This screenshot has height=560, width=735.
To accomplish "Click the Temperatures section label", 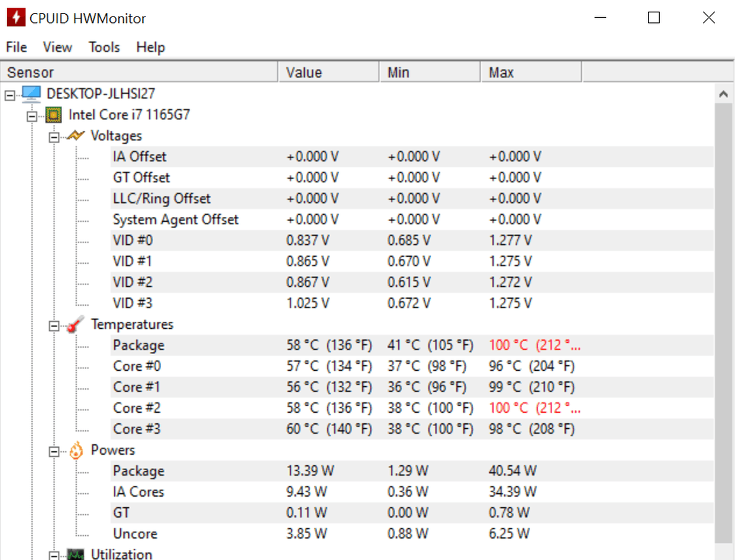I will (132, 325).
